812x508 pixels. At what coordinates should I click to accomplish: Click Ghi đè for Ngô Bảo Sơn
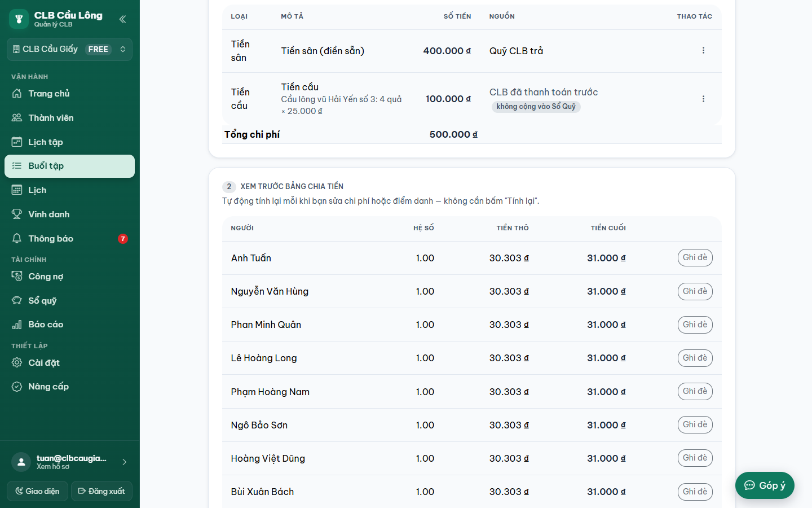click(x=695, y=424)
